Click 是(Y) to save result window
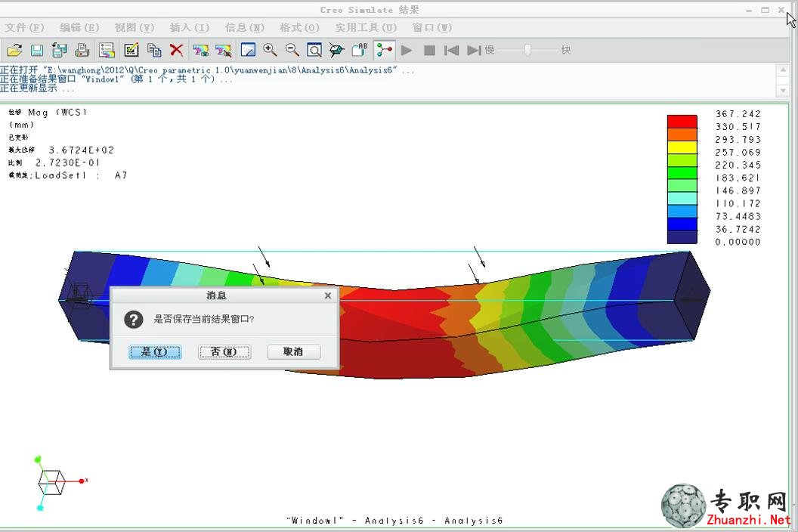The width and height of the screenshot is (798, 532). 155,352
